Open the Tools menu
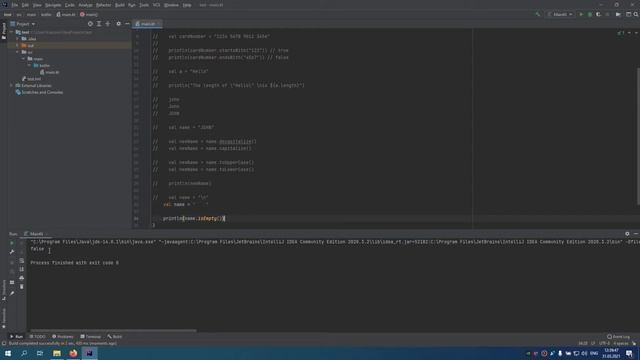The width and height of the screenshot is (640, 360). tap(144, 5)
